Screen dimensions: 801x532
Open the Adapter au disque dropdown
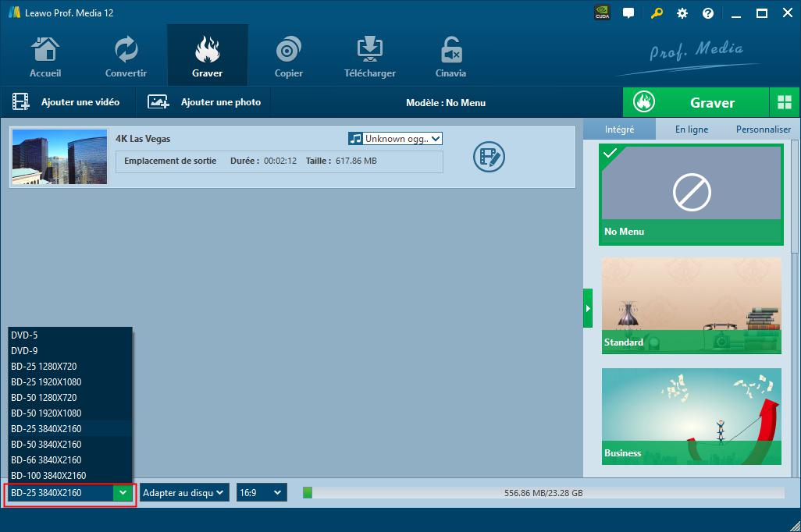184,493
